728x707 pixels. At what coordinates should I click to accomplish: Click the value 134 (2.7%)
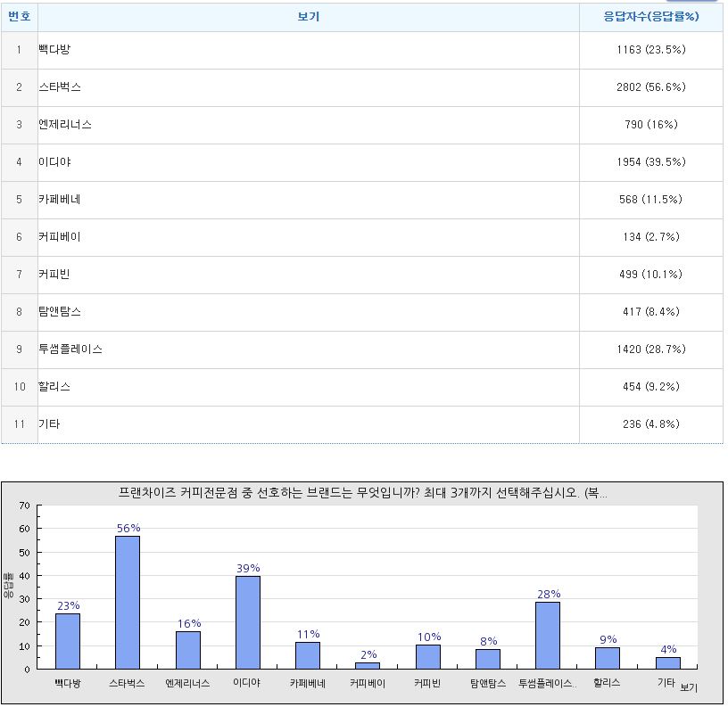(x=651, y=236)
